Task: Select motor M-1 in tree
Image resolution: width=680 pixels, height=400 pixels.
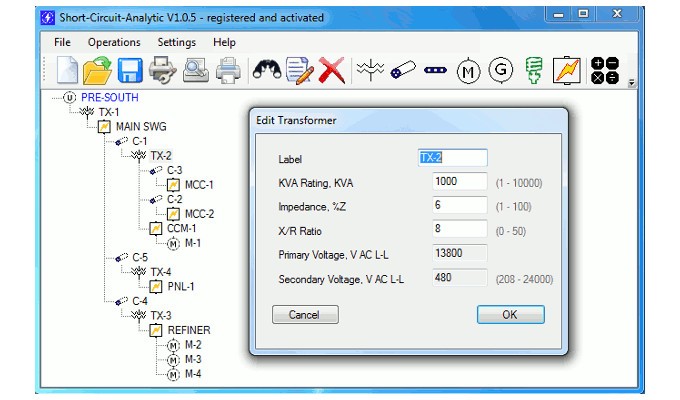Action: (193, 243)
